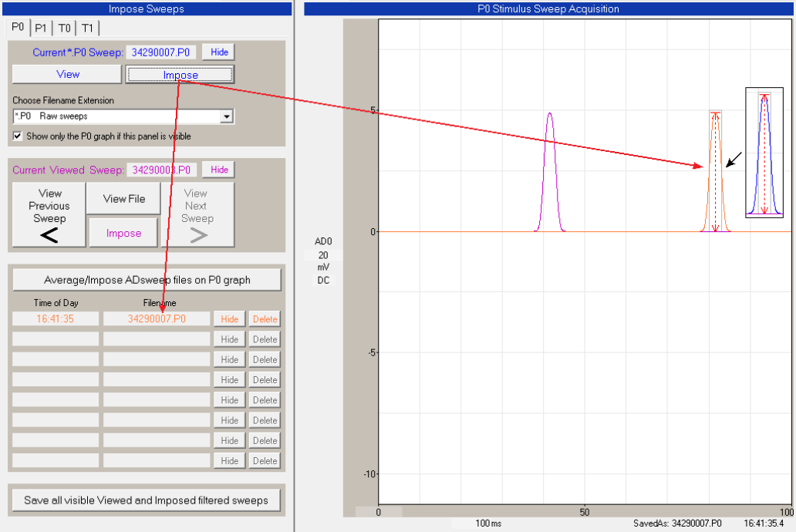Hide imposed sweep 34290007.P0 in list
The image size is (796, 532).
pyautogui.click(x=230, y=319)
